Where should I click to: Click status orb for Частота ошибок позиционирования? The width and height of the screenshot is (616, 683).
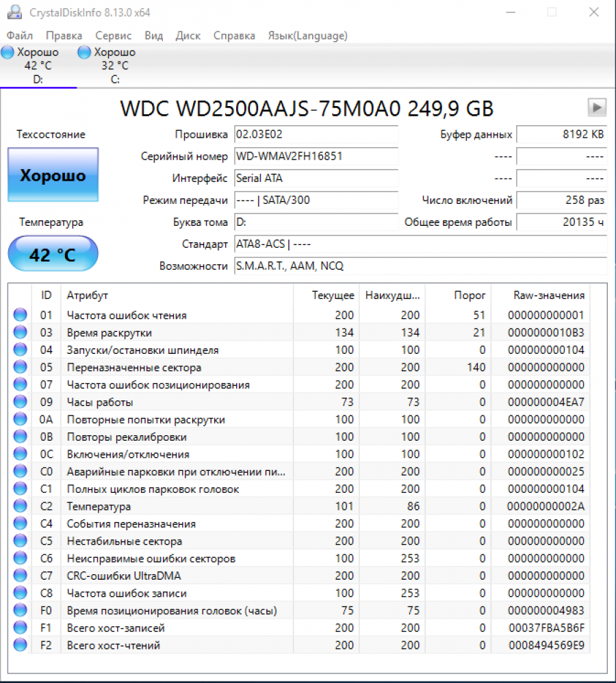point(20,384)
